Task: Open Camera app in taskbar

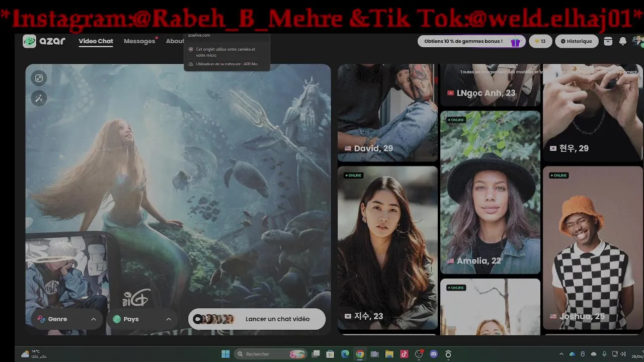Action: 374,354
